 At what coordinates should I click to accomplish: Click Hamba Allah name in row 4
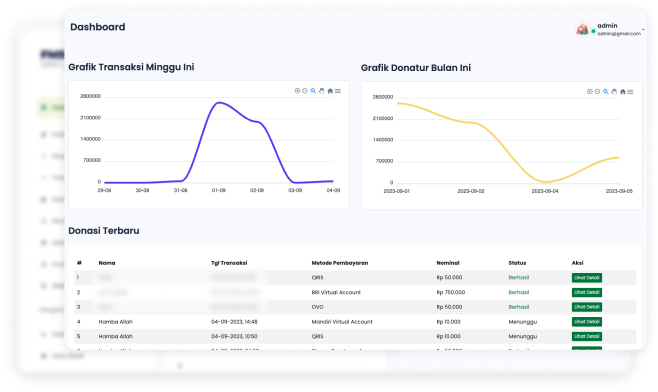[115, 322]
